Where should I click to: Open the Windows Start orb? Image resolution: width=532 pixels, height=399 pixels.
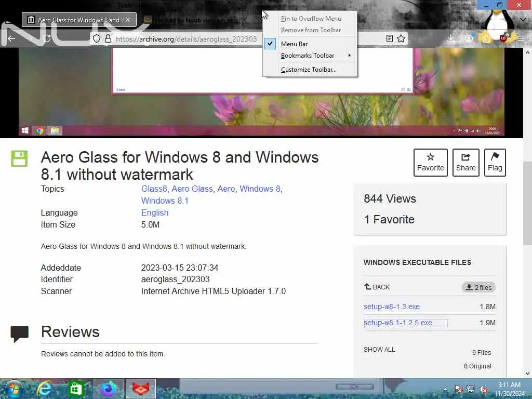[x=13, y=389]
